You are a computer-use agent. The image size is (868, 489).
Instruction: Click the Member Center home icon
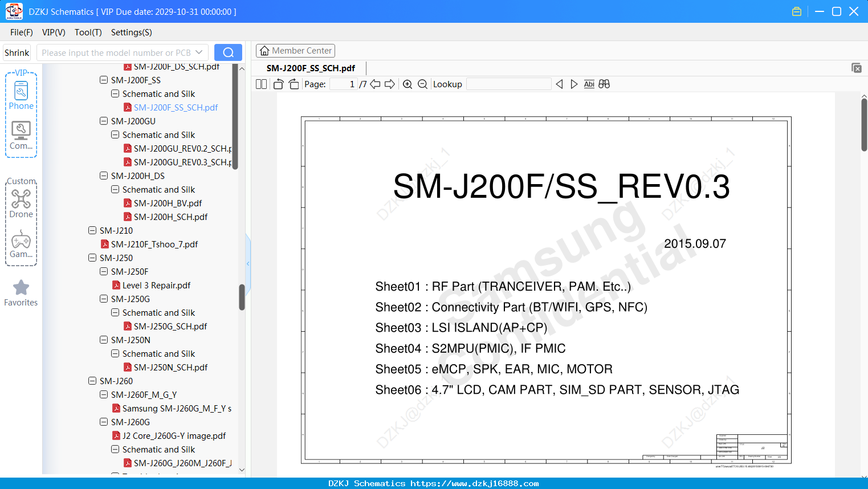tap(264, 51)
